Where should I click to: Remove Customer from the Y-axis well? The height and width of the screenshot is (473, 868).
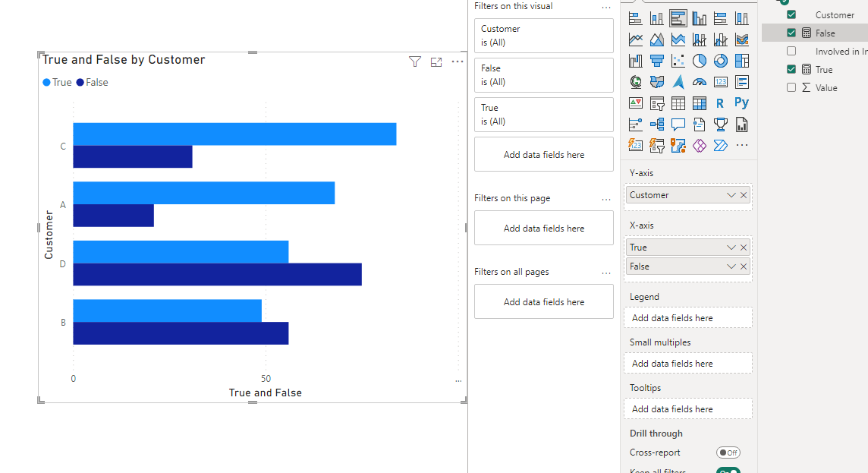[x=744, y=195]
